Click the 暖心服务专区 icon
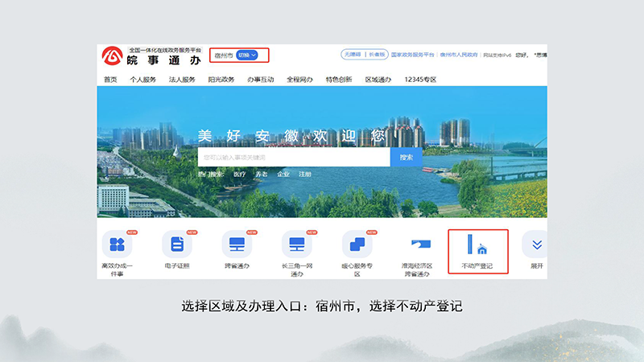The width and height of the screenshot is (644, 362). (x=357, y=244)
